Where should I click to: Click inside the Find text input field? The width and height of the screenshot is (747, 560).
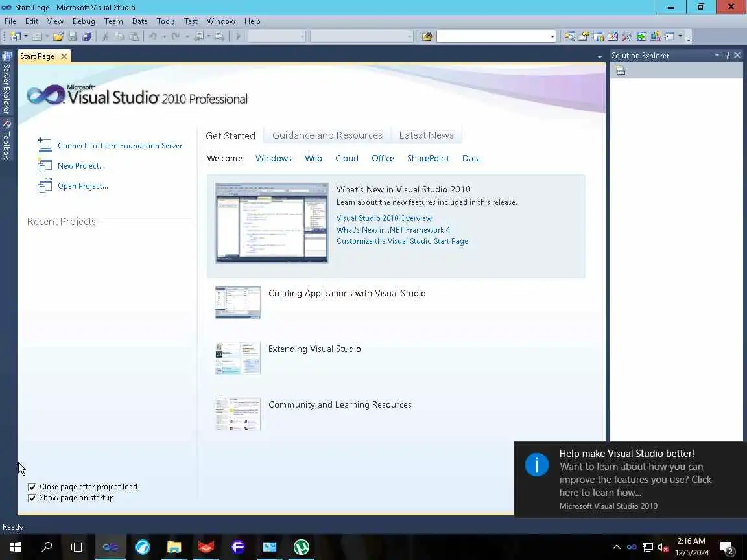(x=492, y=36)
